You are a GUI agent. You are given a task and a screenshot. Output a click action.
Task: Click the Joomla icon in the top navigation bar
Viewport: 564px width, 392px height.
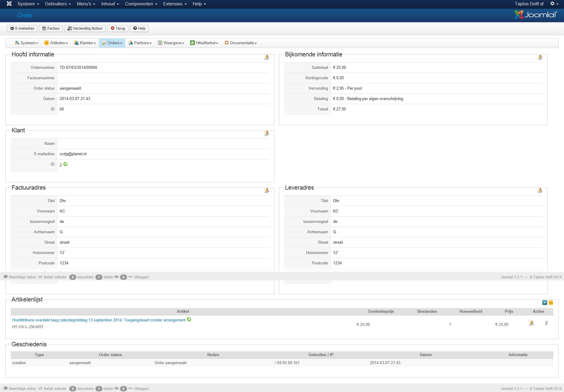pos(9,4)
